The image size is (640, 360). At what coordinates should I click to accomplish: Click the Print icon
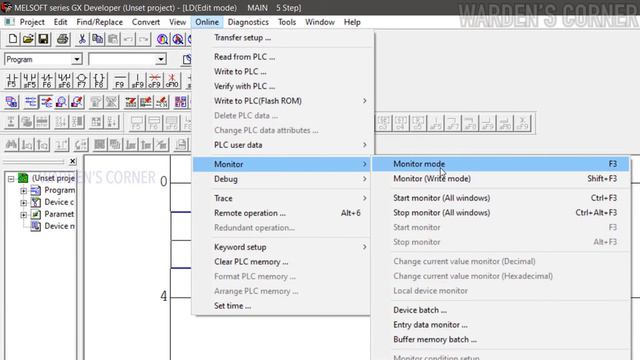[62, 39]
